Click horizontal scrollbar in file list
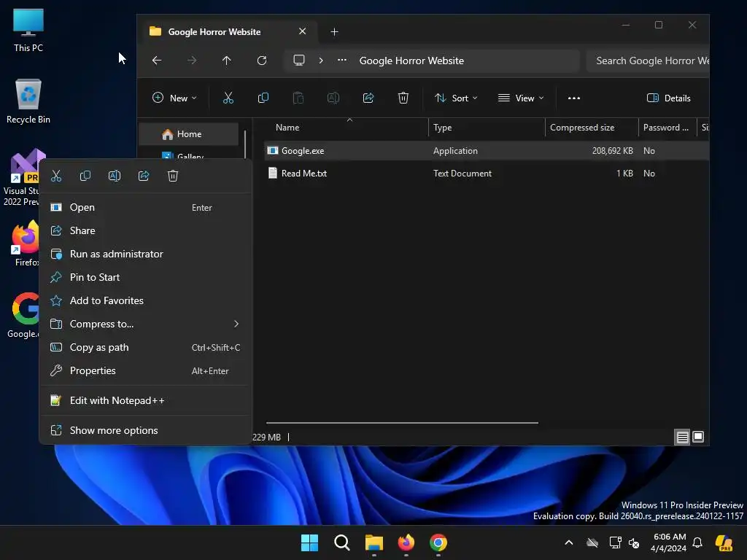747x560 pixels. point(402,422)
